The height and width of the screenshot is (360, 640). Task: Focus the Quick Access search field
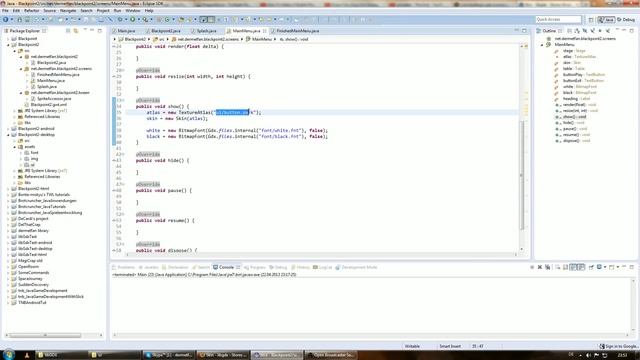558,20
